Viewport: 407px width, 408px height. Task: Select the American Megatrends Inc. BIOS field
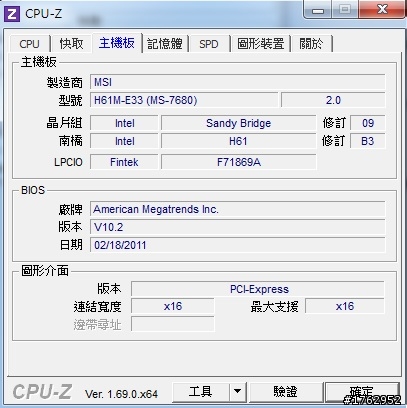237,209
